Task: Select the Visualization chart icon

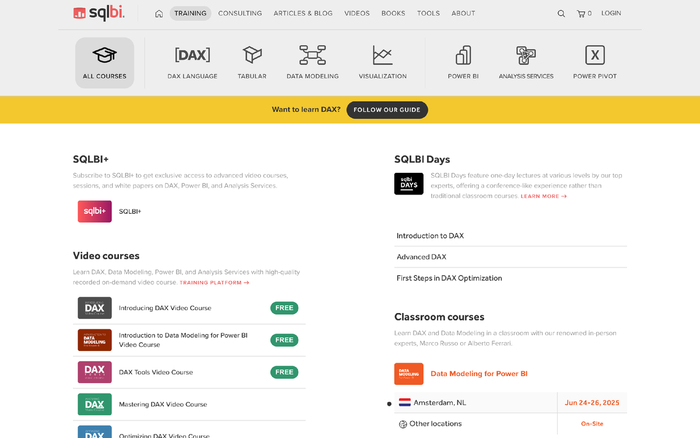Action: pos(382,55)
